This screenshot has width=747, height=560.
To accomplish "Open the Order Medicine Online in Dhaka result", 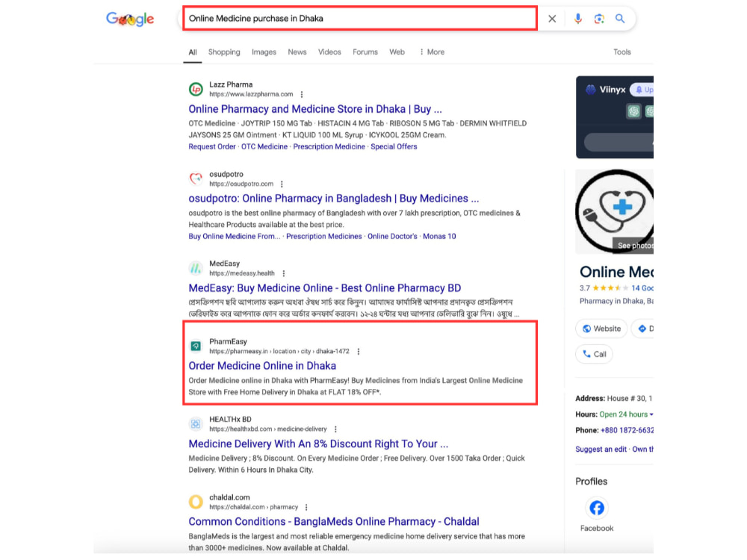I will (262, 366).
